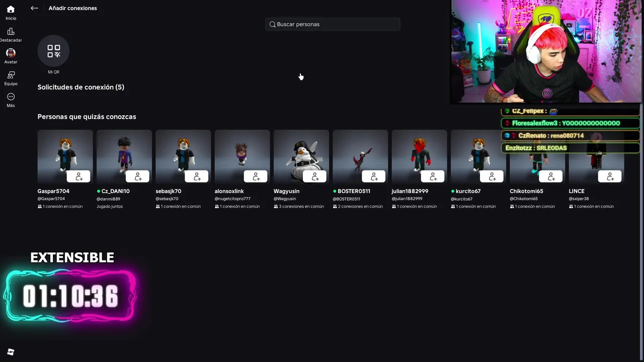
Task: Click the julian1882999 display name
Action: (x=410, y=191)
